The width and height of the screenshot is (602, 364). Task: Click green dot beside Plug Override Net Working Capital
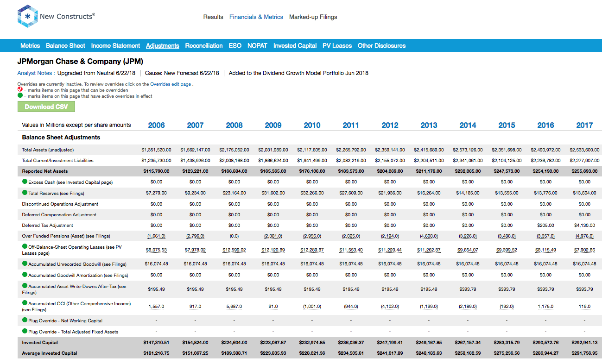[x=25, y=320]
